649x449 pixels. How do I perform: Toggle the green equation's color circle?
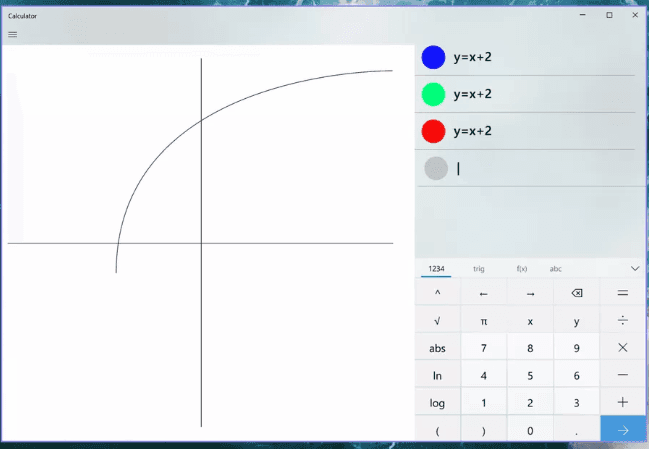coord(433,94)
